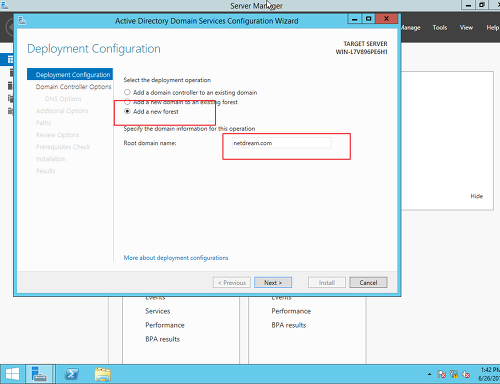Click the Select the deployment operation text
500x384 pixels.
(x=167, y=80)
